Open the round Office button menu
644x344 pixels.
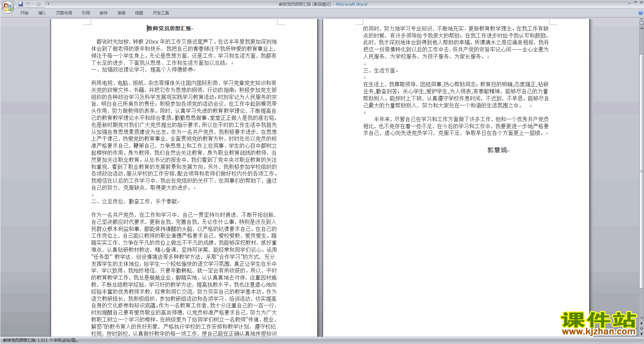pyautogui.click(x=7, y=7)
